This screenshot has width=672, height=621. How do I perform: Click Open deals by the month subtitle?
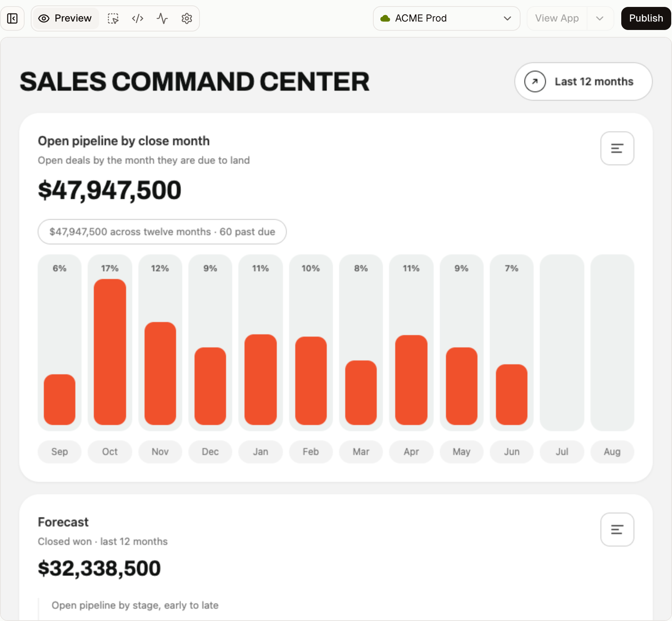[x=144, y=160]
